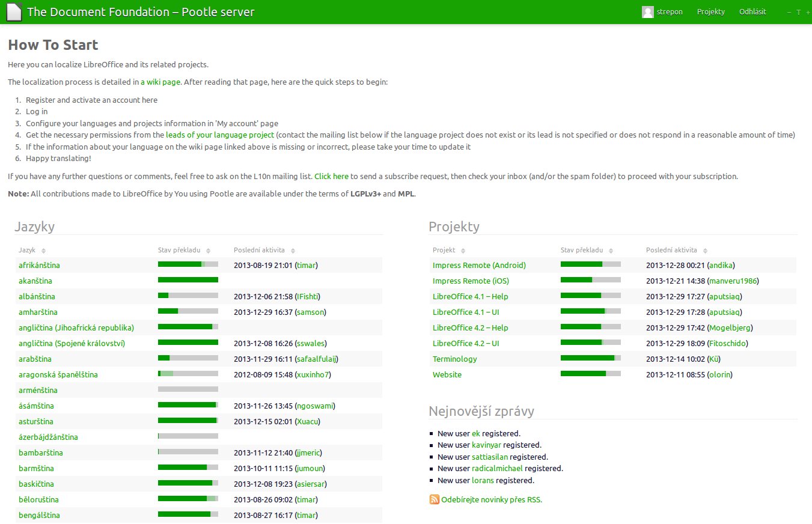Open the 'a wiki page' link
This screenshot has height=524, width=812.
click(160, 82)
